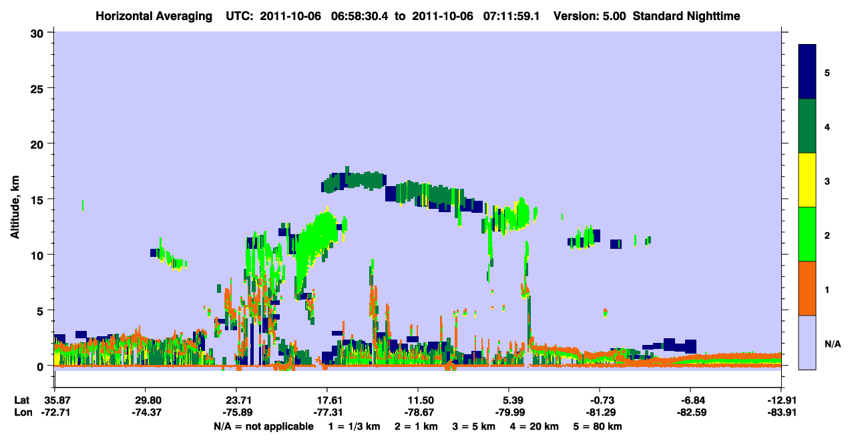This screenshot has width=868, height=445.
Task: Click the 'Lat' row label
Action: click(21, 400)
